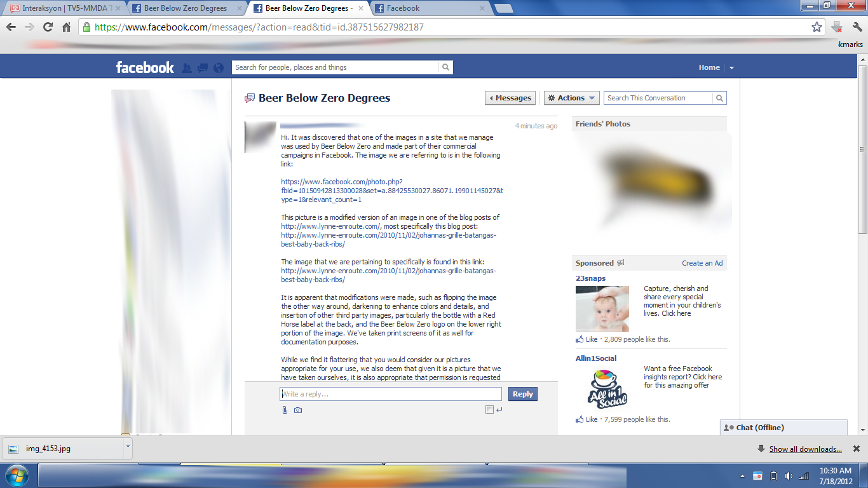Click the Write a reply text box
Viewport: 868px width, 488px height.
coord(391,394)
